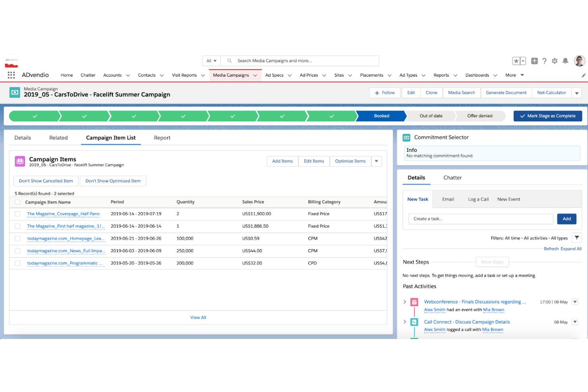The height and width of the screenshot is (392, 588).
Task: Toggle Don't Show Optimized Item
Action: 113,181
